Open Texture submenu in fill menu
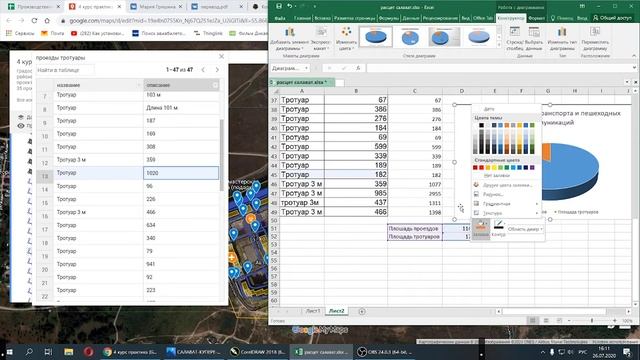The height and width of the screenshot is (360, 640). click(506, 213)
